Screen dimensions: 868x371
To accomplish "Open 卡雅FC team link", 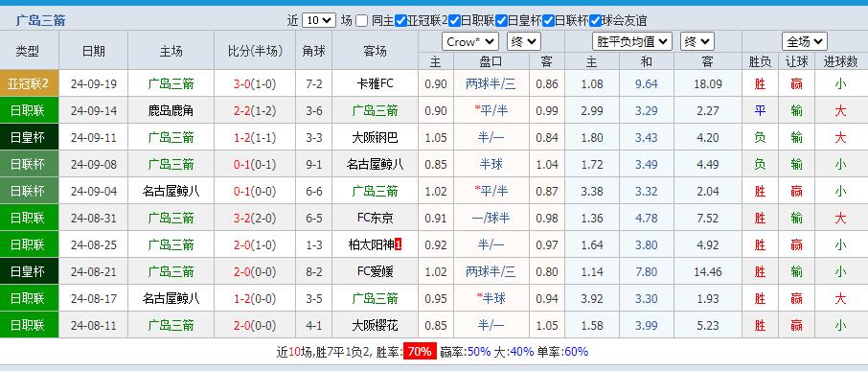I will click(x=376, y=84).
